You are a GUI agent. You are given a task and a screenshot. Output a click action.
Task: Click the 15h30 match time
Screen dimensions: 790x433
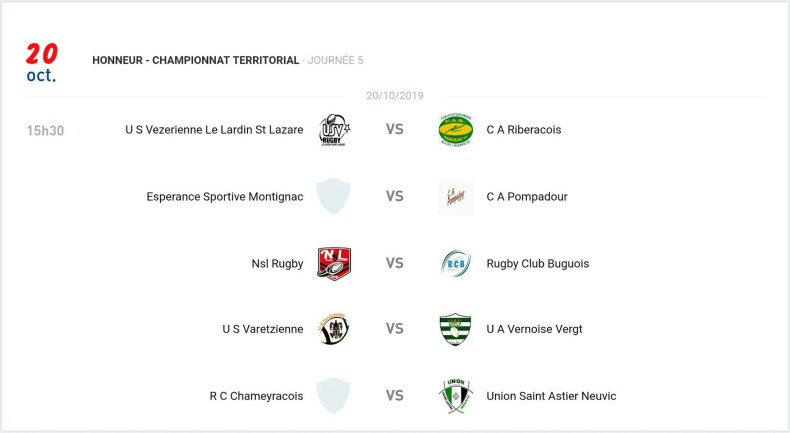pos(45,130)
